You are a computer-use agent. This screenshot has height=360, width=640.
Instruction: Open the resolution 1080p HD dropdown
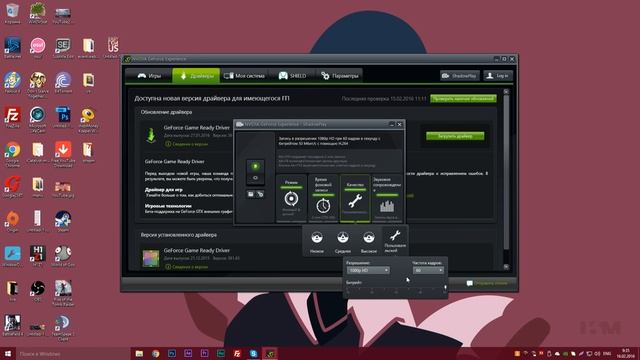click(x=368, y=270)
